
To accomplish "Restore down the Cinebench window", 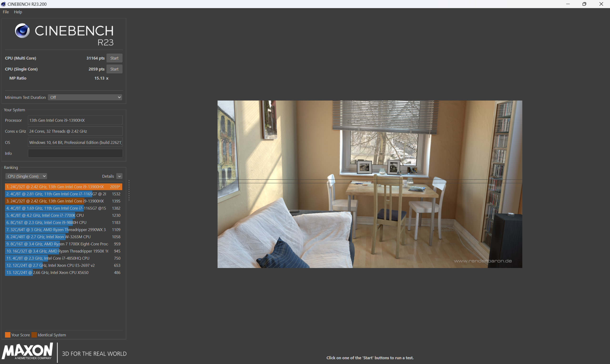I will click(585, 4).
